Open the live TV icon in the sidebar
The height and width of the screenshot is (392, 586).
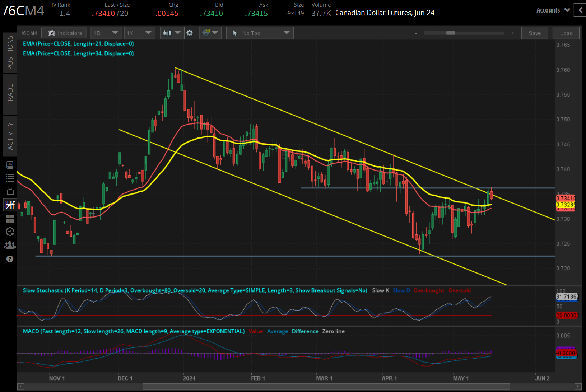tap(10, 191)
